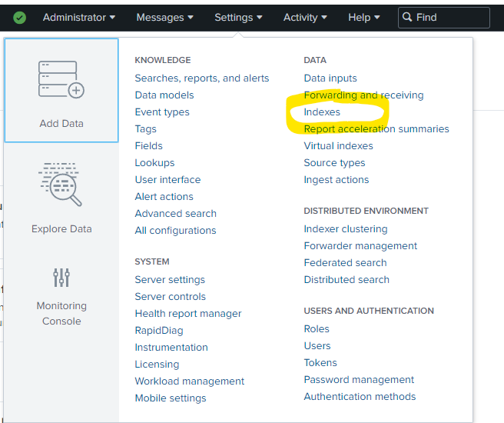Viewport: 504px width, 423px height.
Task: Open Forwarding and receiving
Action: point(364,95)
